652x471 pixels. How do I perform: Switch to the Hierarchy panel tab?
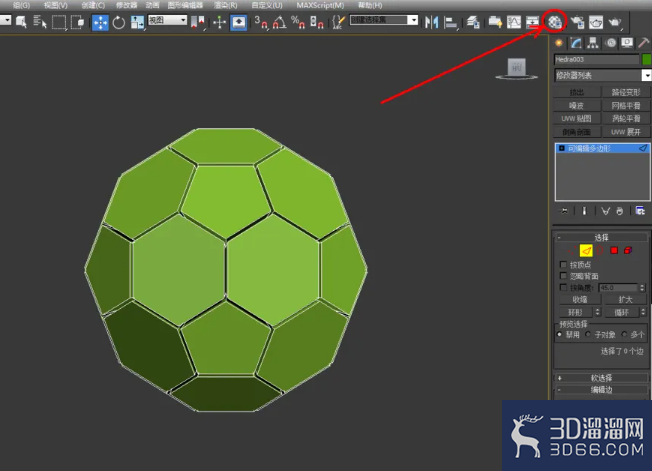click(593, 43)
